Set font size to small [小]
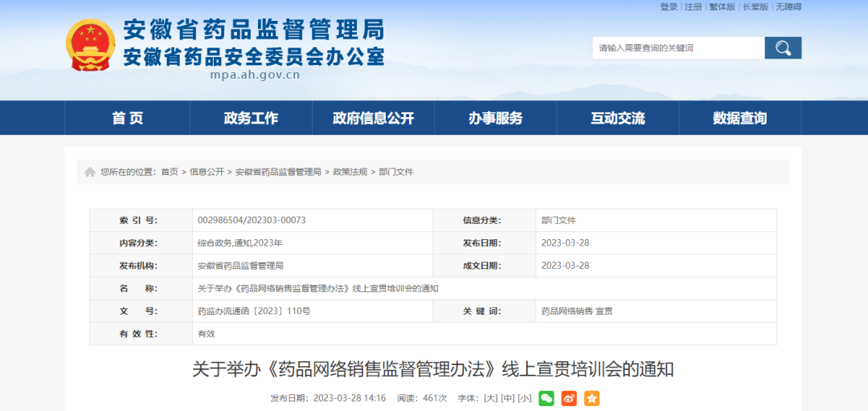Screen dimensions: 868x411 [x=525, y=398]
